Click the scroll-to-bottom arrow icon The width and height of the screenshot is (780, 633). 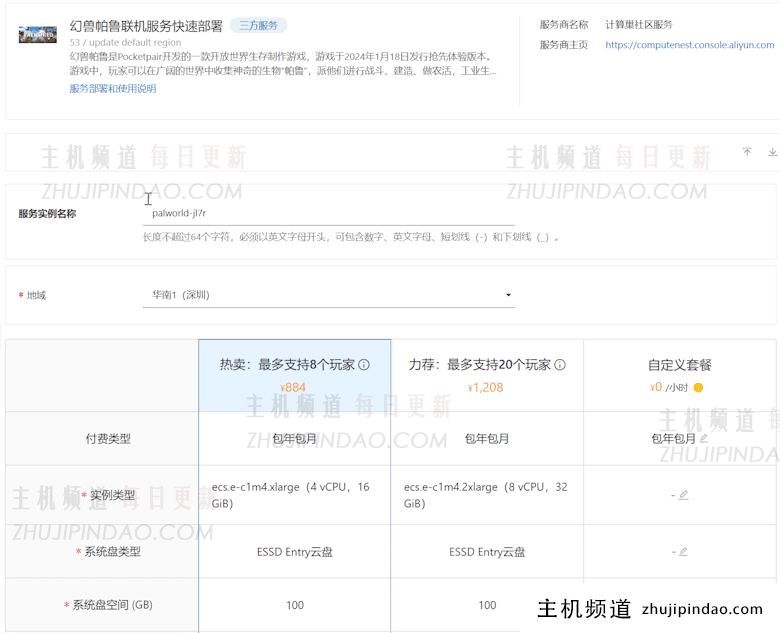pos(773,152)
